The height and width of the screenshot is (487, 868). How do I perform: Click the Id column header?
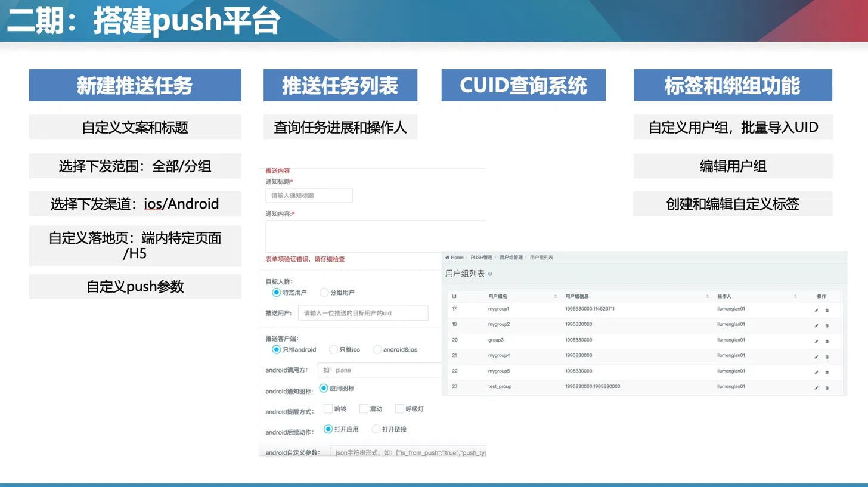tap(454, 296)
